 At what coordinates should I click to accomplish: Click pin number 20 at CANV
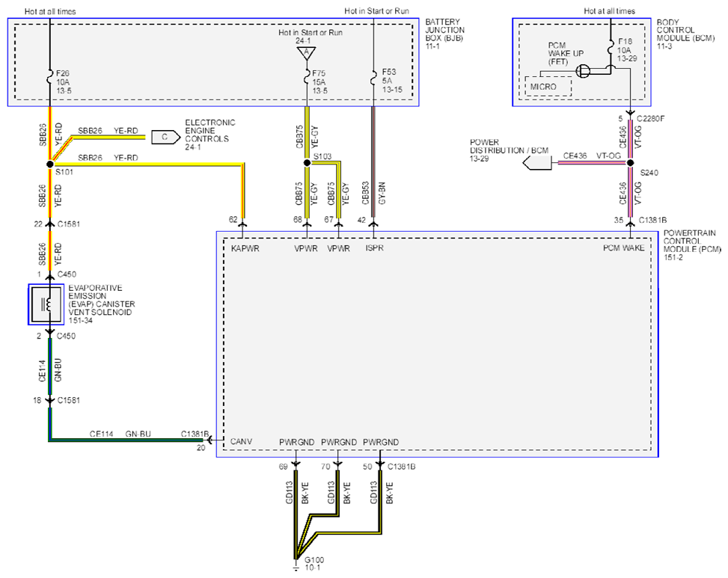[x=201, y=448]
